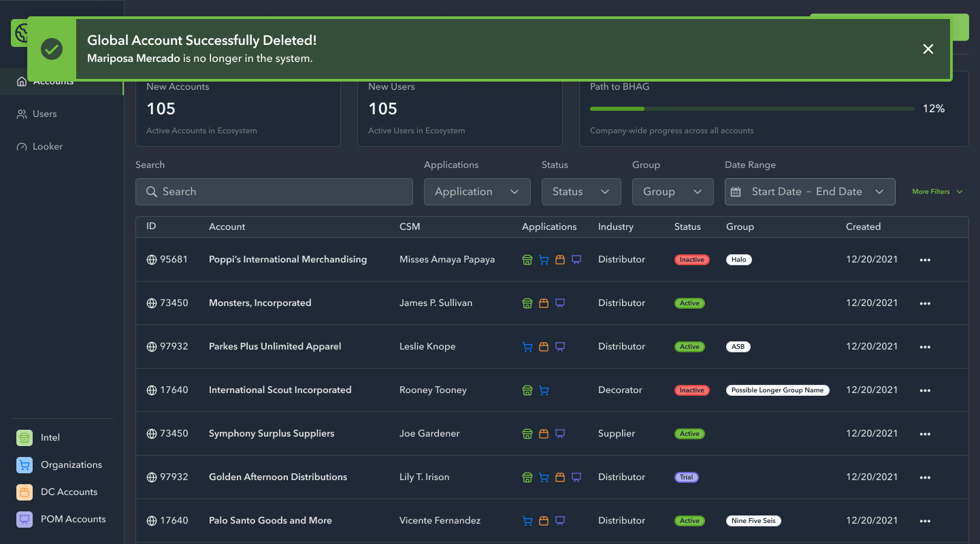This screenshot has width=980, height=544.
Task: Click the Users people icon in sidebar
Action: tap(22, 114)
